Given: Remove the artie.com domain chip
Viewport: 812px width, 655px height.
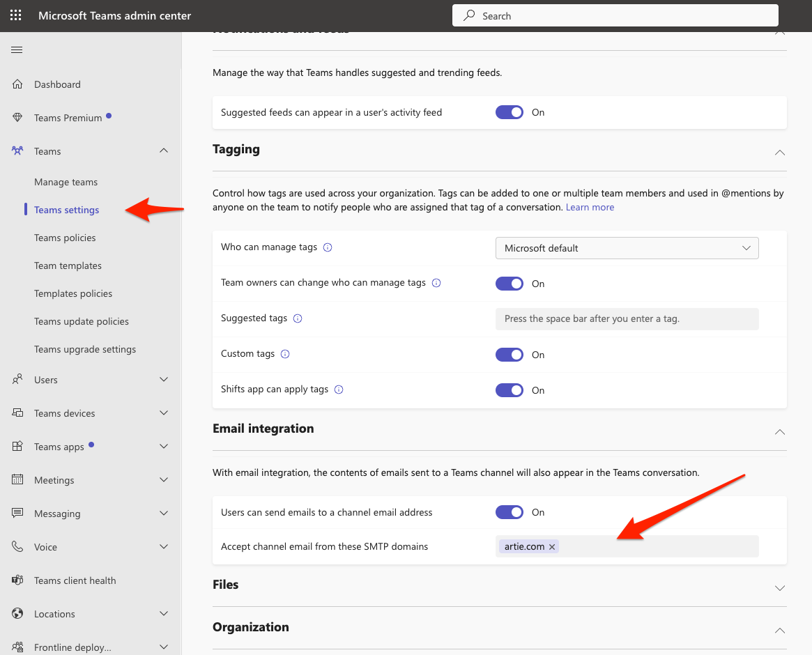Looking at the screenshot, I should tap(552, 547).
